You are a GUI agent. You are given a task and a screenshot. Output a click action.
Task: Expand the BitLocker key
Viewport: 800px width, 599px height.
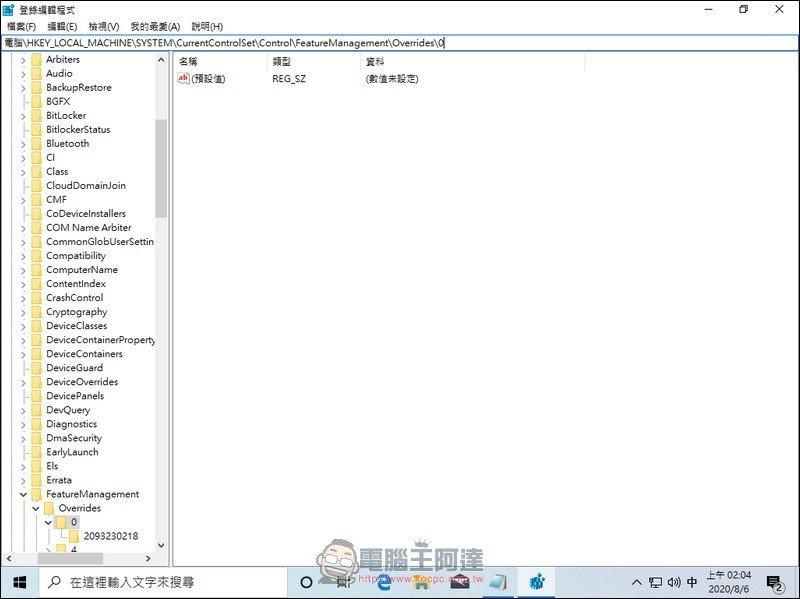(x=23, y=116)
